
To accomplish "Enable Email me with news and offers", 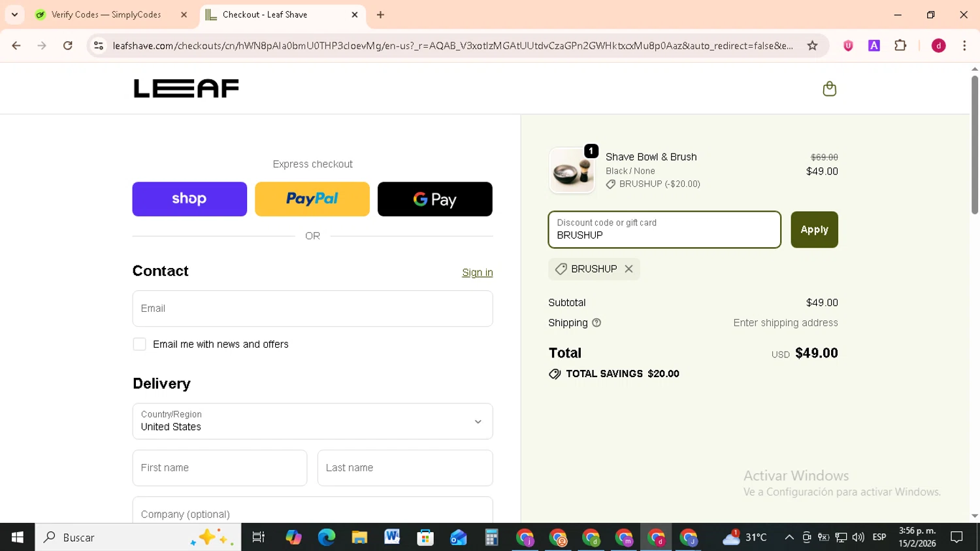I will coord(139,344).
